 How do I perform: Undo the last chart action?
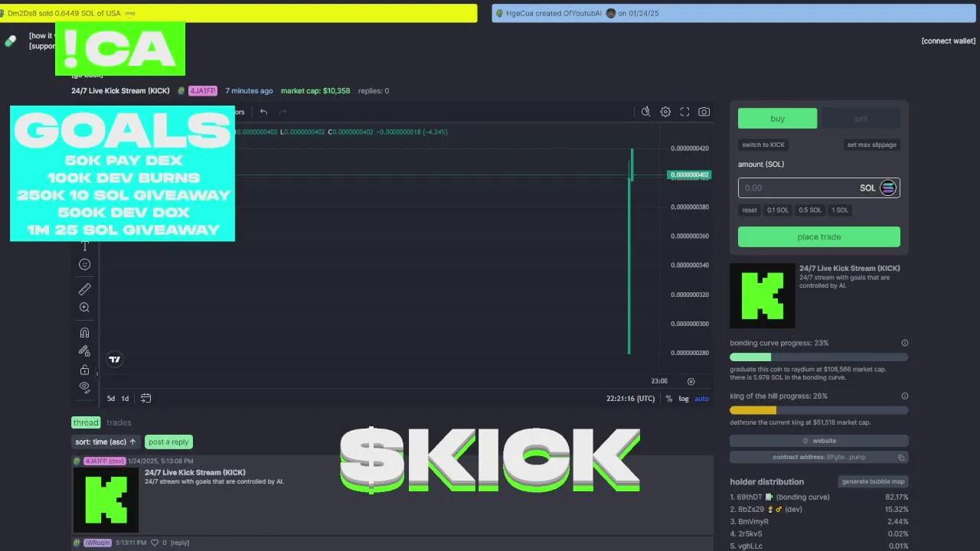pos(263,112)
